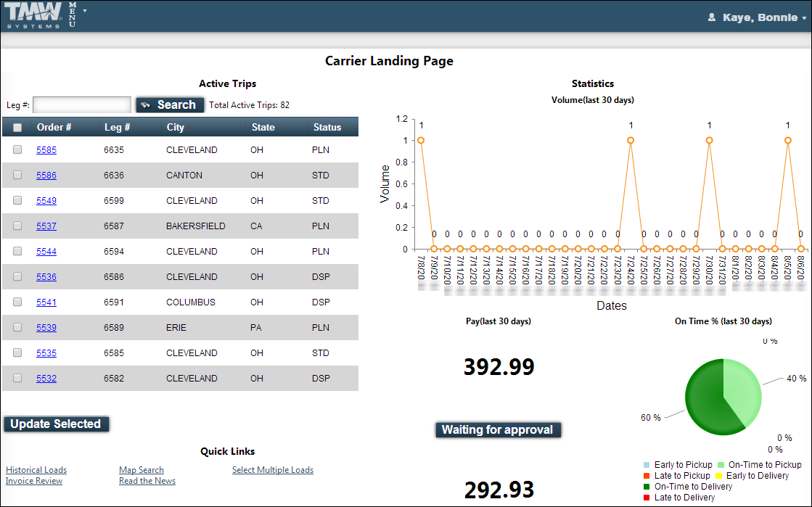Open order link 5544
This screenshot has height=507, width=812.
(46, 251)
